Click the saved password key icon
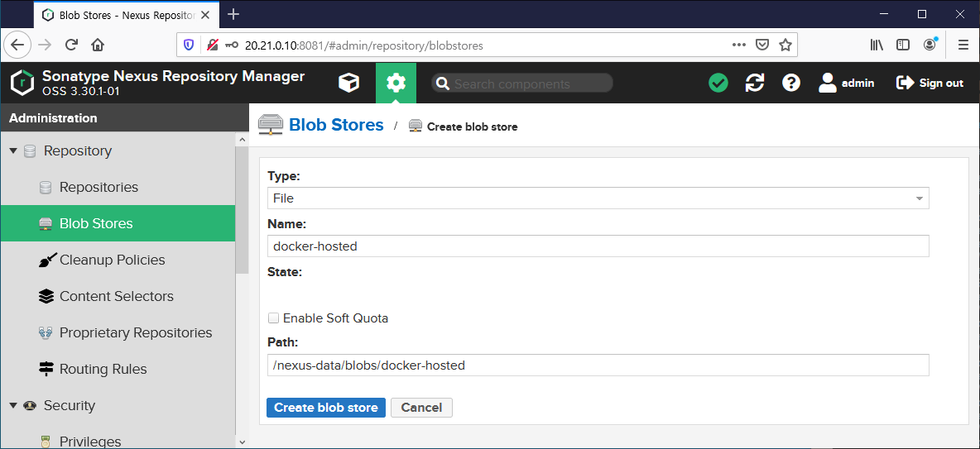The width and height of the screenshot is (980, 449). tap(231, 45)
